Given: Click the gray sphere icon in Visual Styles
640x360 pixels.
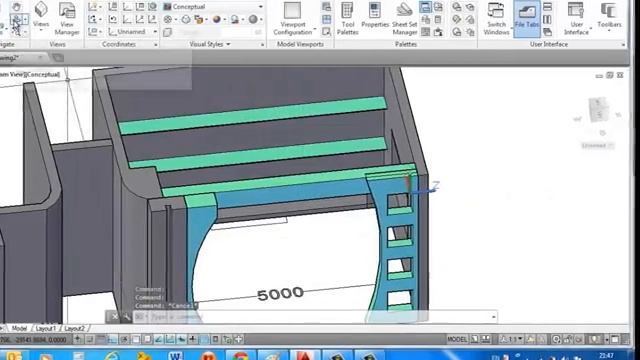Looking at the screenshot, I should pyautogui.click(x=253, y=19).
